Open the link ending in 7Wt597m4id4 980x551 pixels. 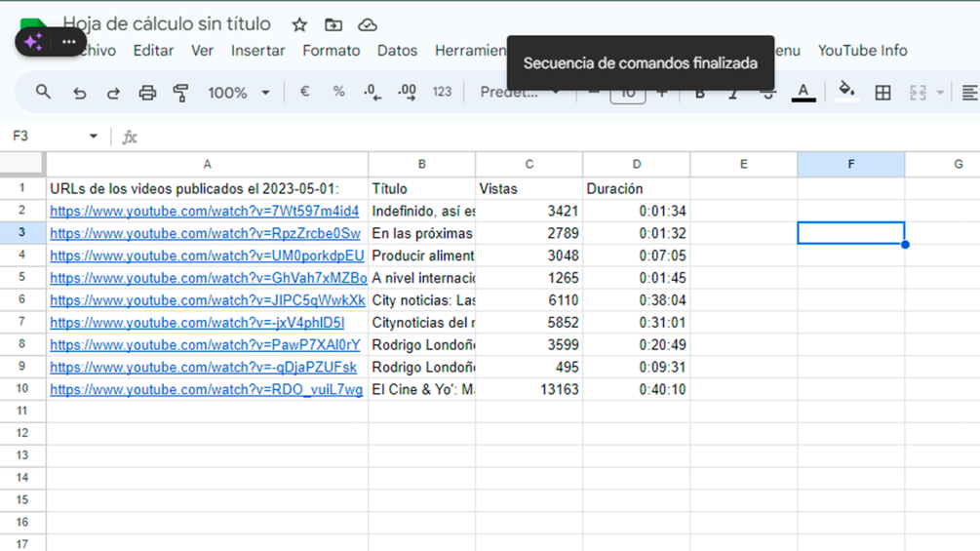pyautogui.click(x=205, y=212)
